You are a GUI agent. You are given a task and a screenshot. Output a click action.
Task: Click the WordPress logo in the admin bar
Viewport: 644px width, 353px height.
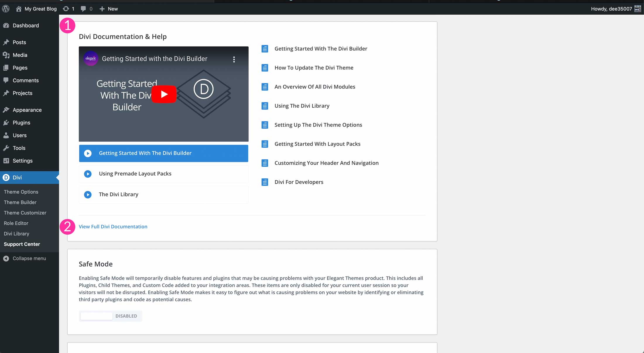6,8
